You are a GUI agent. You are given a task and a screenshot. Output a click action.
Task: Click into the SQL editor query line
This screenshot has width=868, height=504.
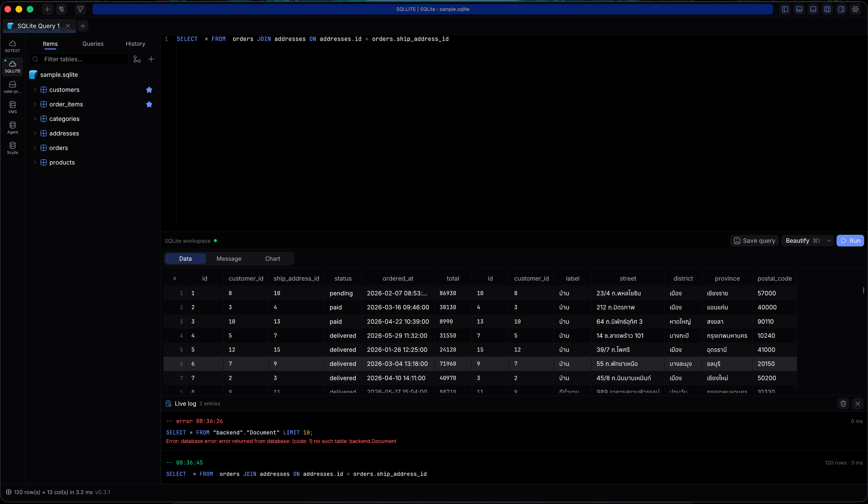(x=312, y=39)
